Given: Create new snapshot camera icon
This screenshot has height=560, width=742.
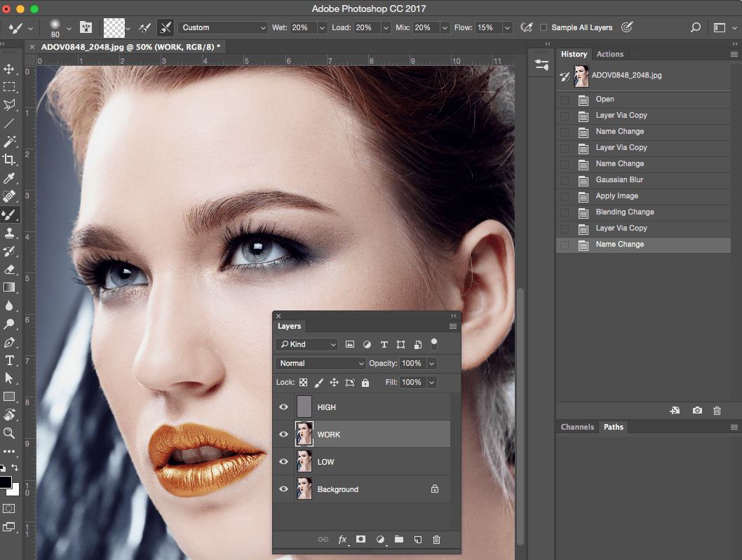Looking at the screenshot, I should [x=697, y=411].
